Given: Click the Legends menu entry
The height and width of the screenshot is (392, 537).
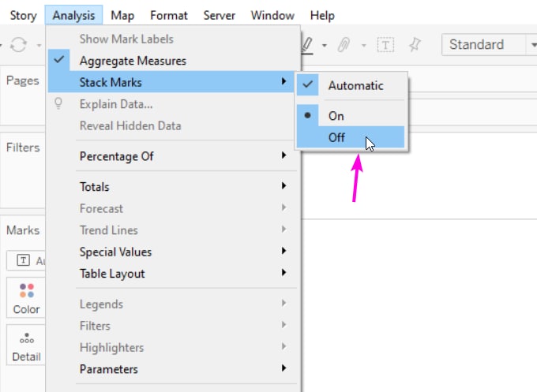Looking at the screenshot, I should [x=173, y=304].
